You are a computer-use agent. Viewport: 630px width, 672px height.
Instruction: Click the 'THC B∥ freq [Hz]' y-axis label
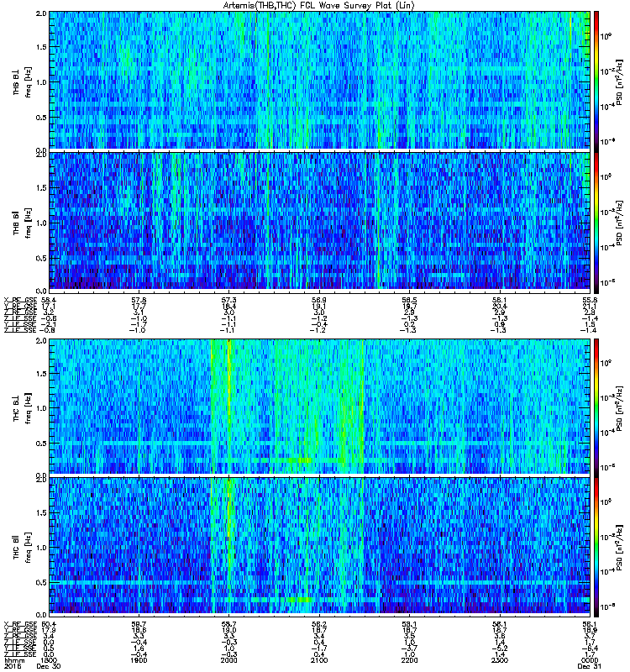pyautogui.click(x=22, y=549)
